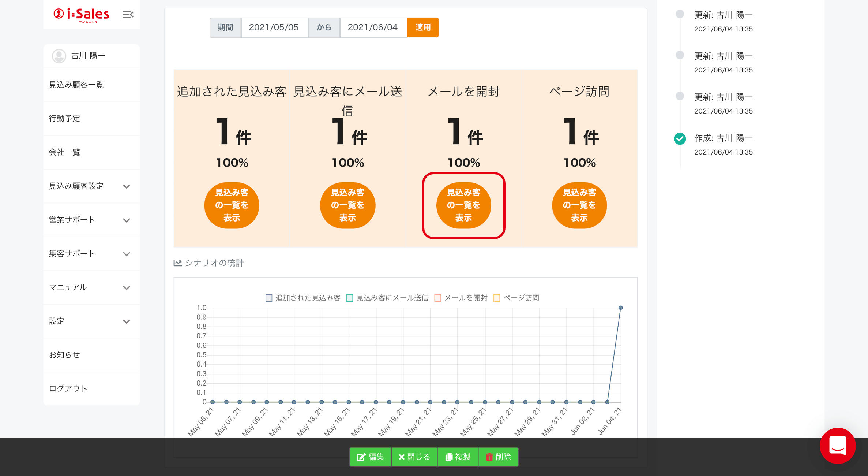This screenshot has width=868, height=476.
Task: Toggle the 追加された見込み客 chart legend box
Action: (269, 298)
